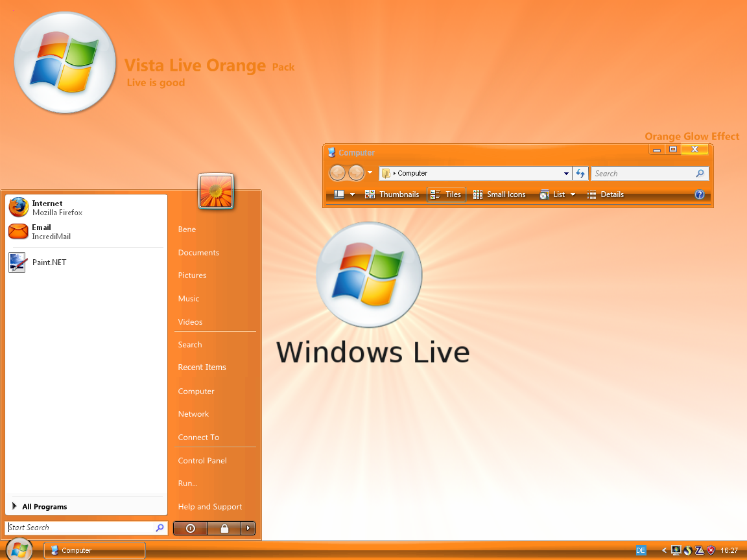Click the tray icon next to monitor
The image size is (747, 560).
pyautogui.click(x=687, y=550)
